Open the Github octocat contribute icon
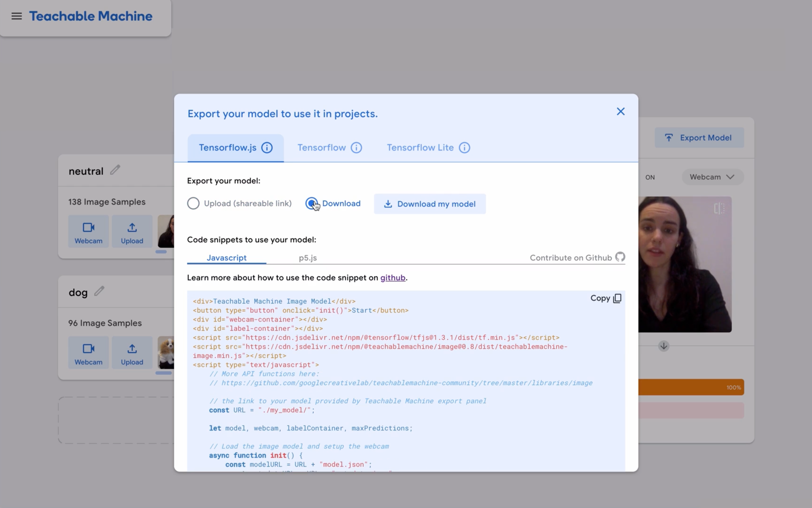The image size is (812, 508). (x=620, y=257)
